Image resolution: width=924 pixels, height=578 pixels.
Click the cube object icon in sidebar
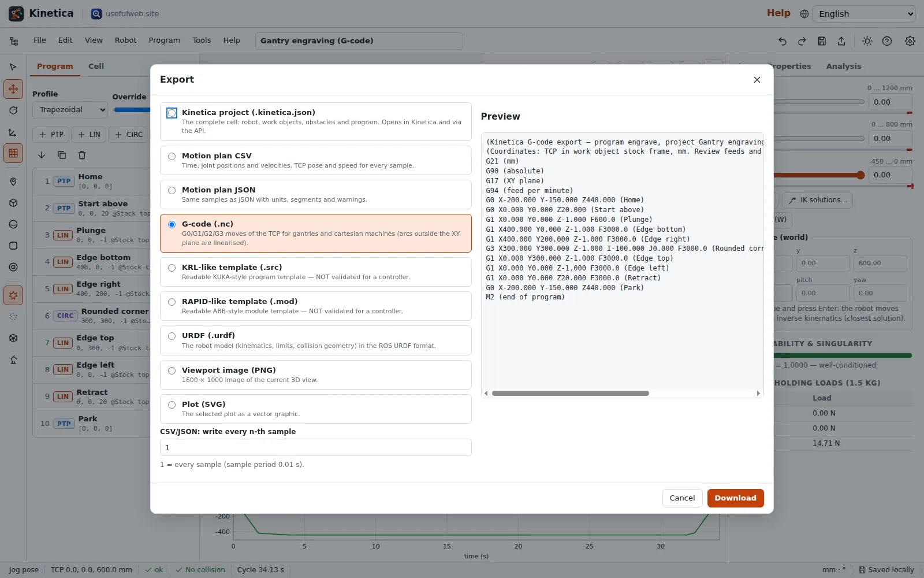click(x=13, y=203)
